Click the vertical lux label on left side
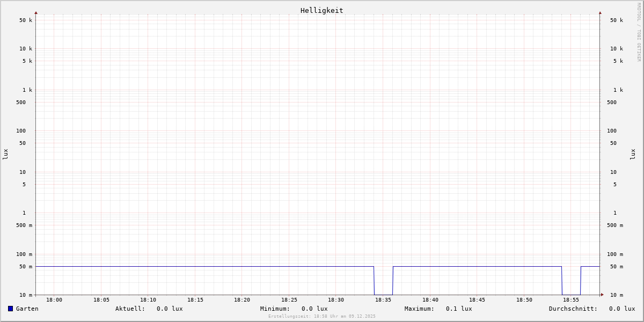 (x=5, y=154)
